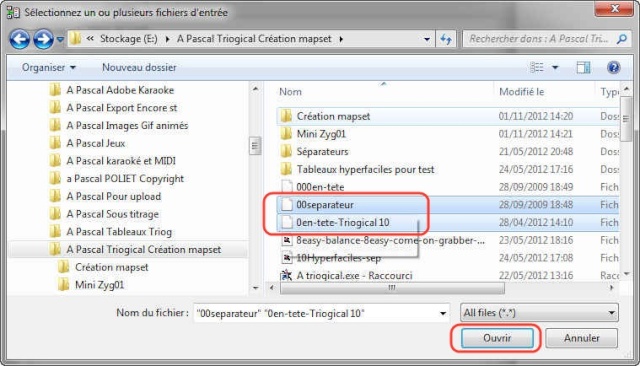Close the dialog with the red X
Image resolution: width=640 pixels, height=366 pixels.
[x=615, y=9]
